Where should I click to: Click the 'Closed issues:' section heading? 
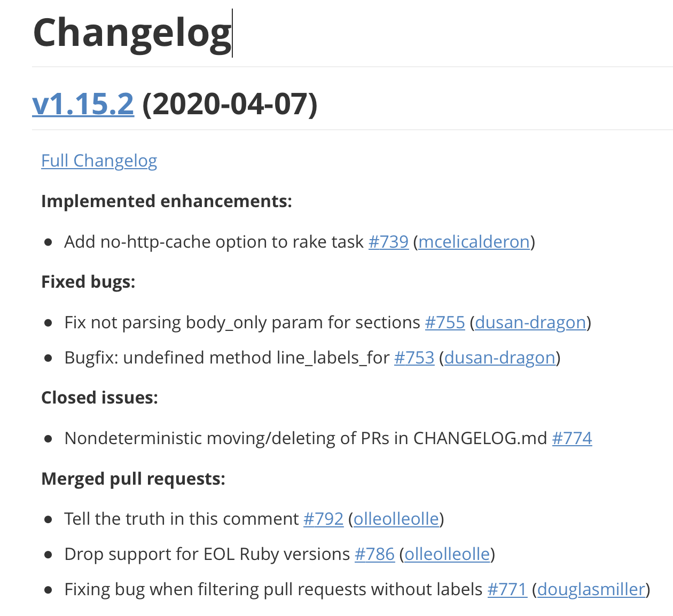(99, 398)
